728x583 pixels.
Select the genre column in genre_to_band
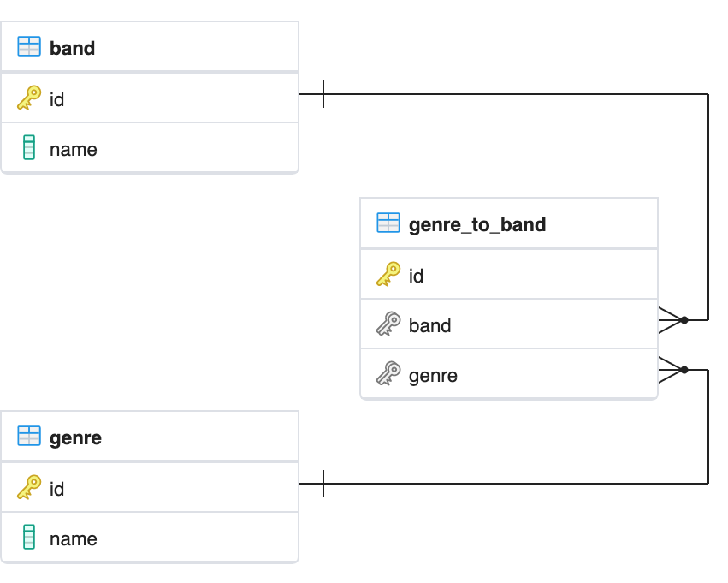click(x=509, y=373)
